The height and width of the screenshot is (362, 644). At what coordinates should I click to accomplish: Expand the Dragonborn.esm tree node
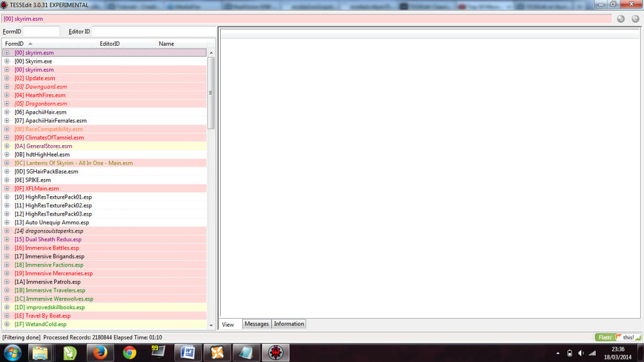click(7, 104)
